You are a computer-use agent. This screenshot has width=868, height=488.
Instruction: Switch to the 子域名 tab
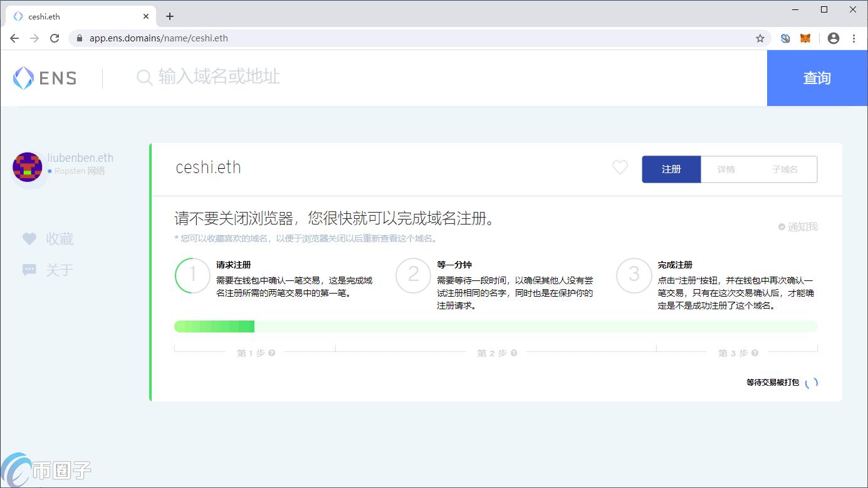pyautogui.click(x=785, y=169)
